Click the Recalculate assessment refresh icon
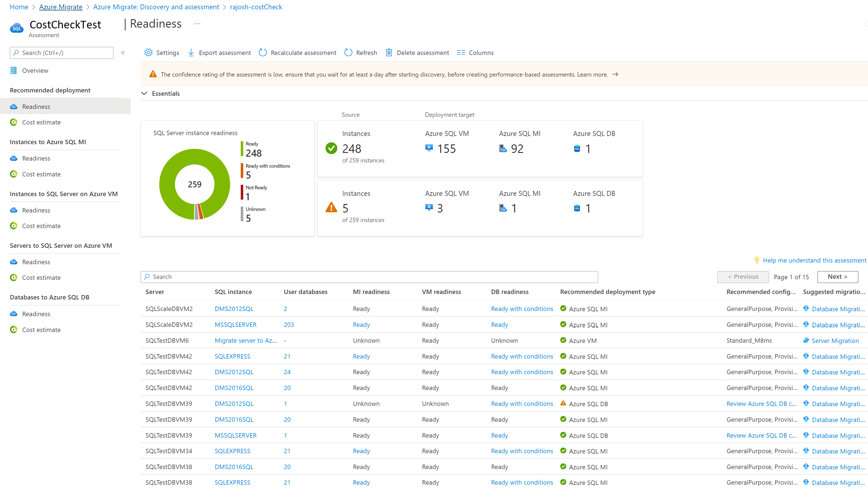 [262, 53]
